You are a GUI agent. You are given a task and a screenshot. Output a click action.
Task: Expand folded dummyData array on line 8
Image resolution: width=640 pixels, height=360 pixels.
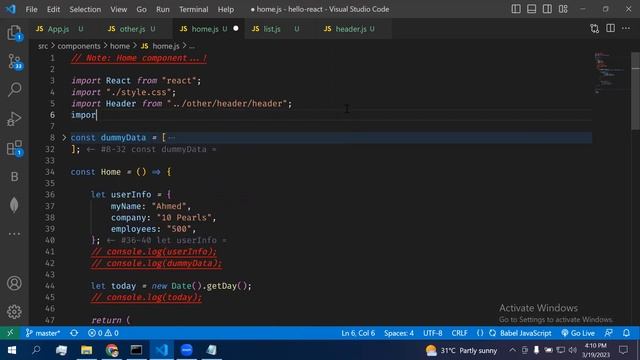click(x=64, y=138)
